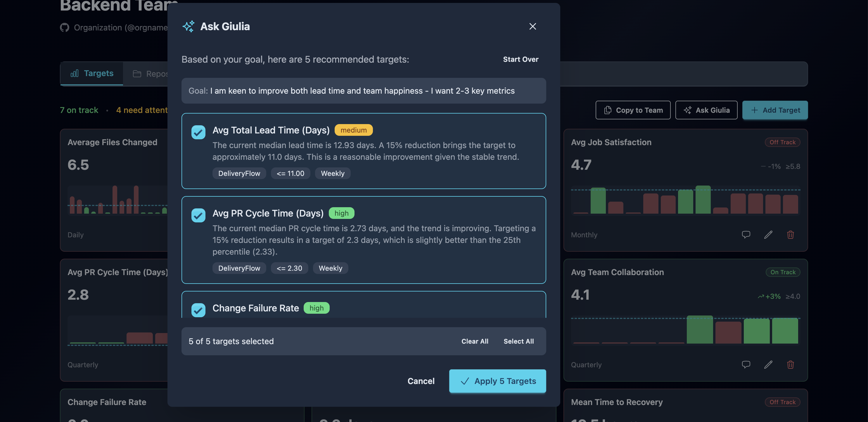Open comments on Avg Team Collaboration card

pyautogui.click(x=746, y=365)
